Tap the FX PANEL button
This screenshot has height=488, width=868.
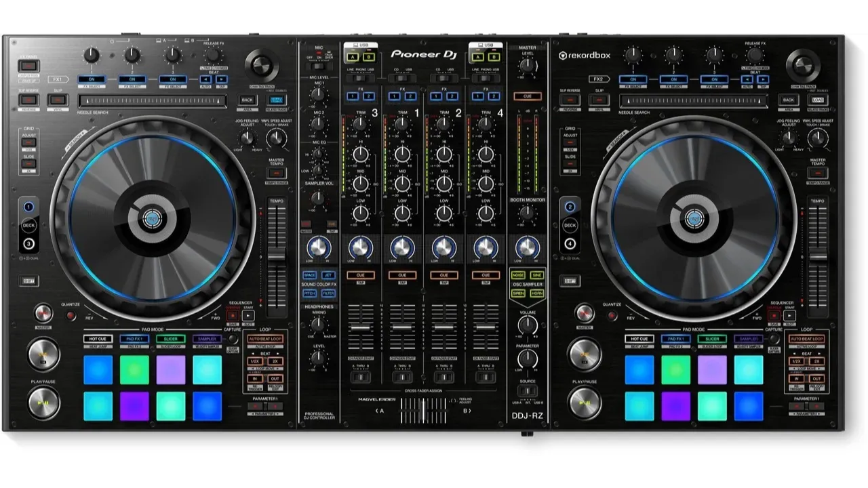pyautogui.click(x=28, y=68)
